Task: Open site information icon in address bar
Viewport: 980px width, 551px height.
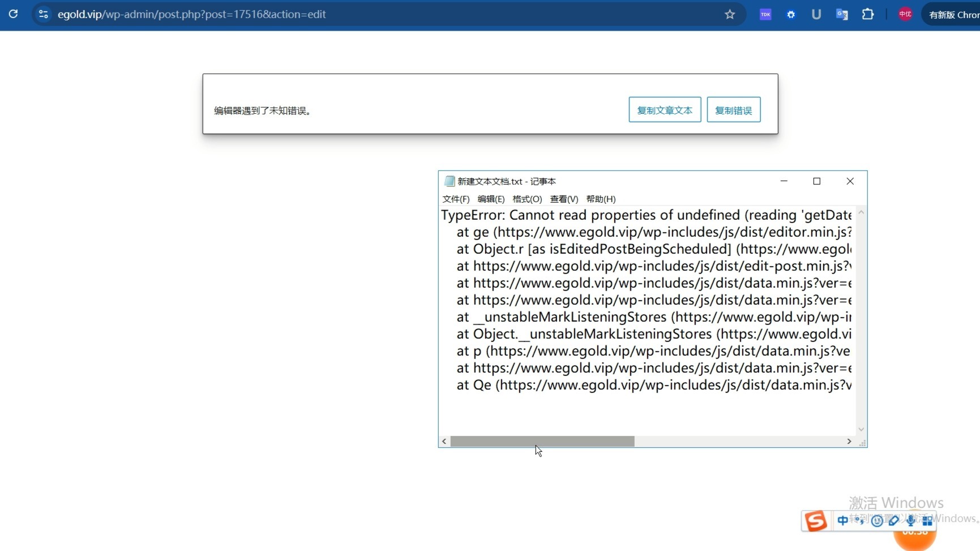Action: (44, 14)
